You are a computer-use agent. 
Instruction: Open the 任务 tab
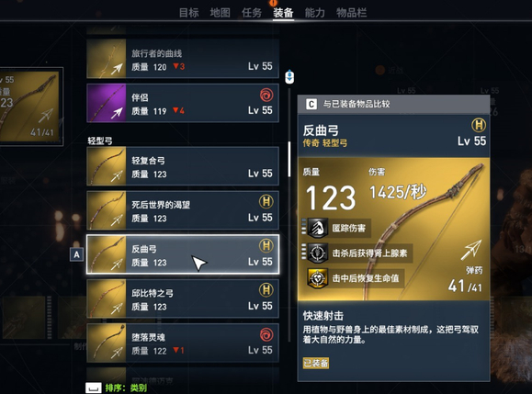coord(252,13)
